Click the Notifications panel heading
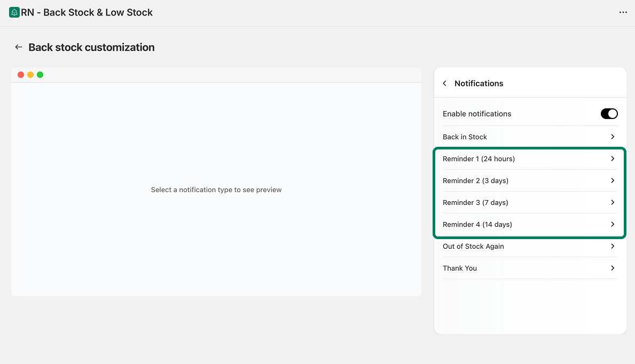635x364 pixels. pos(479,83)
